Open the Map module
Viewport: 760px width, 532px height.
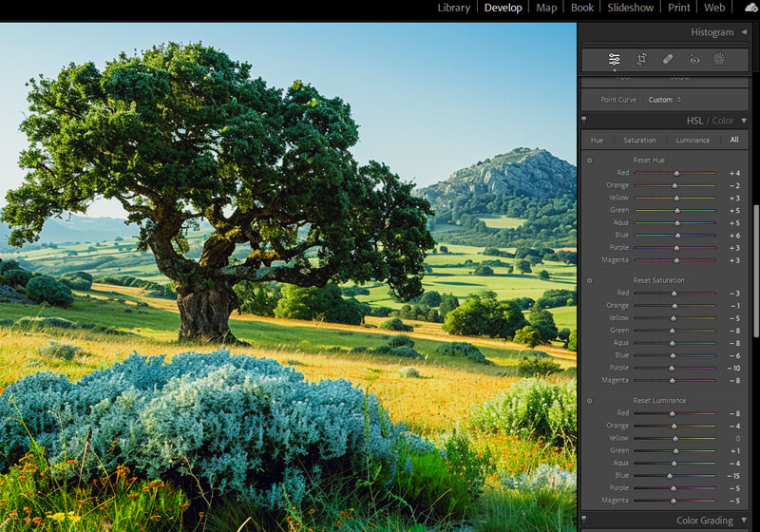coord(546,8)
